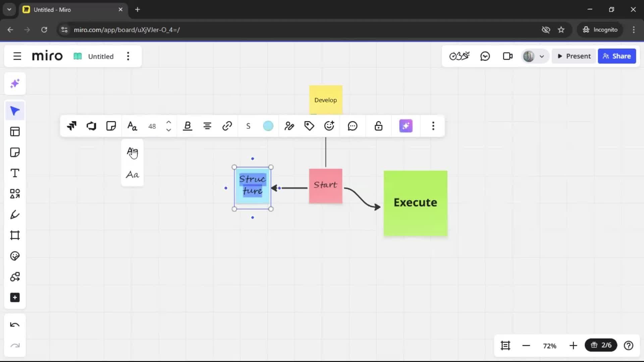Select the green Execute sticky note
This screenshot has width=644, height=362.
[x=415, y=203]
